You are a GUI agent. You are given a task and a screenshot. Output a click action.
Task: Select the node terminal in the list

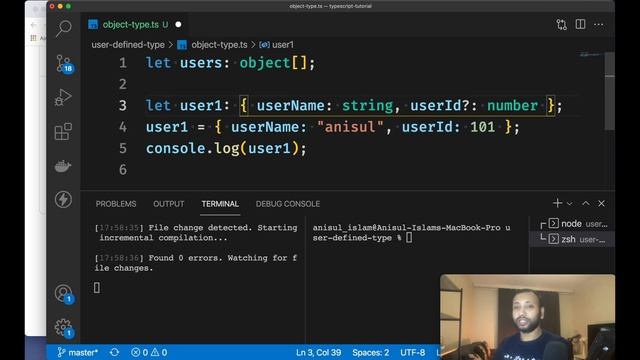(573, 224)
